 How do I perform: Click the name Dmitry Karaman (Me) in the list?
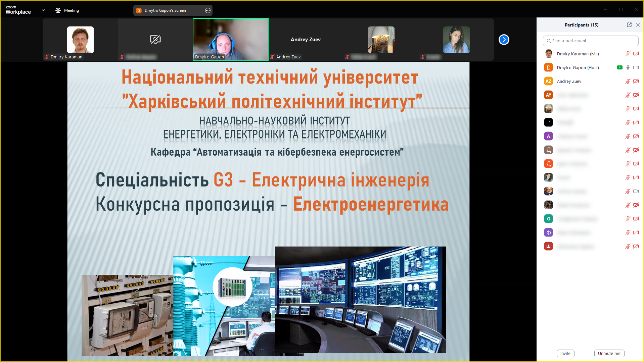click(578, 54)
